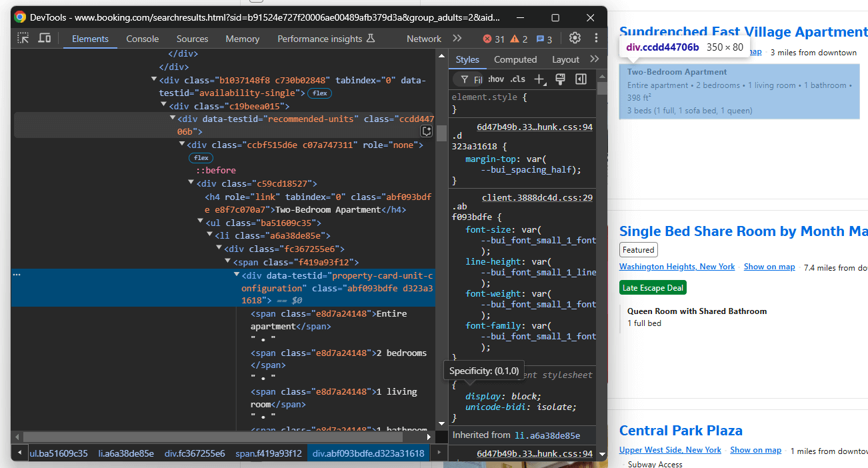
Task: Select span.f419a93f12 in the breadcrumb bar
Action: click(x=268, y=453)
